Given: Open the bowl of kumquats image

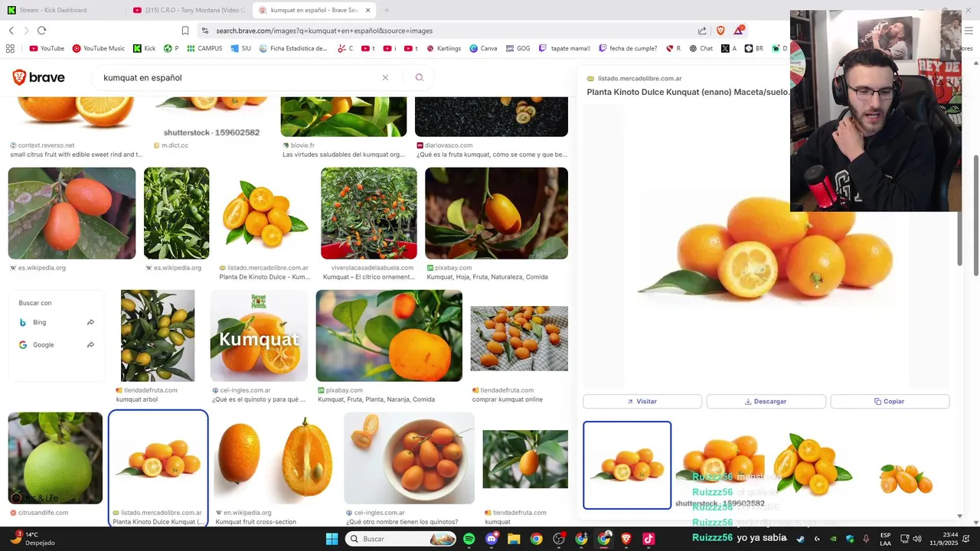Looking at the screenshot, I should point(409,458).
